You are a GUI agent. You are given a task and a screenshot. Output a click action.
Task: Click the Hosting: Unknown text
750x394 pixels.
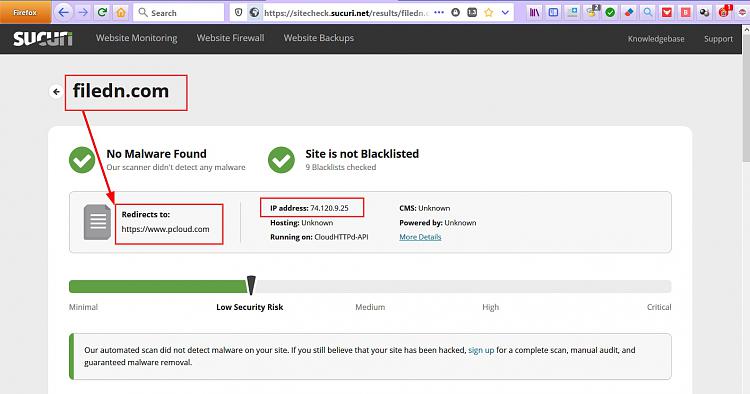(301, 222)
